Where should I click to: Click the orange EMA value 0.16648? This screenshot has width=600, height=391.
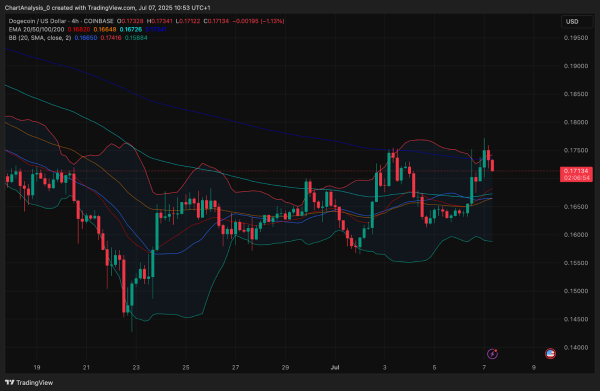tap(105, 29)
